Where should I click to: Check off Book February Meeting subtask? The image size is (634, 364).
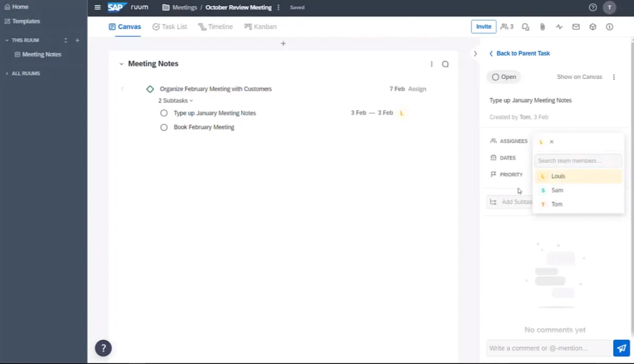[164, 127]
